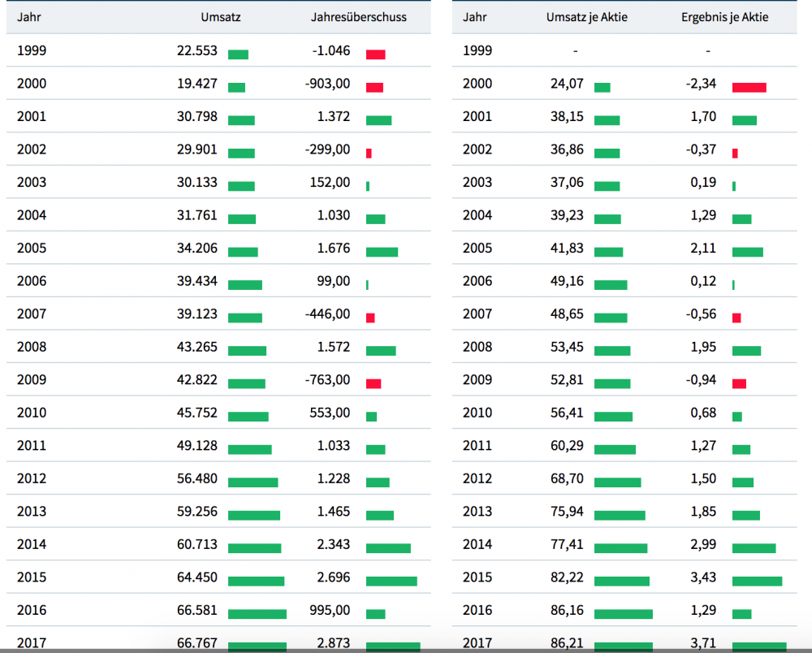
Task: Click the green Umsatz bar for 2015
Action: (x=256, y=582)
